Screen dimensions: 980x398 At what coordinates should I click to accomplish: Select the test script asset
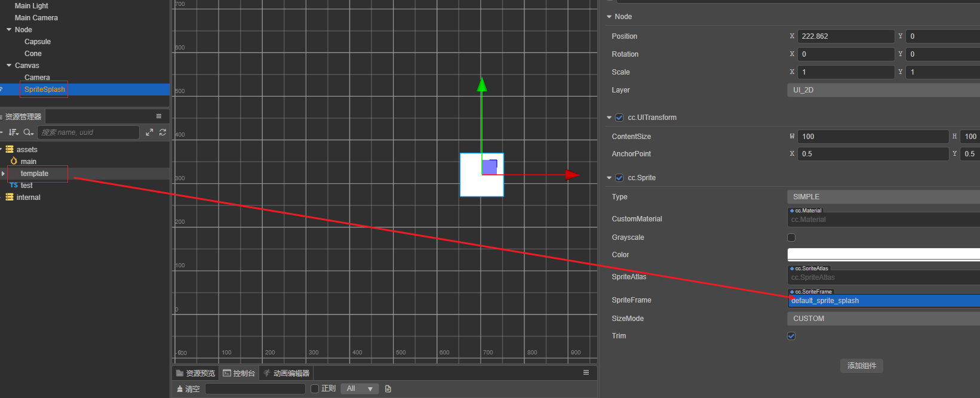pyautogui.click(x=26, y=186)
